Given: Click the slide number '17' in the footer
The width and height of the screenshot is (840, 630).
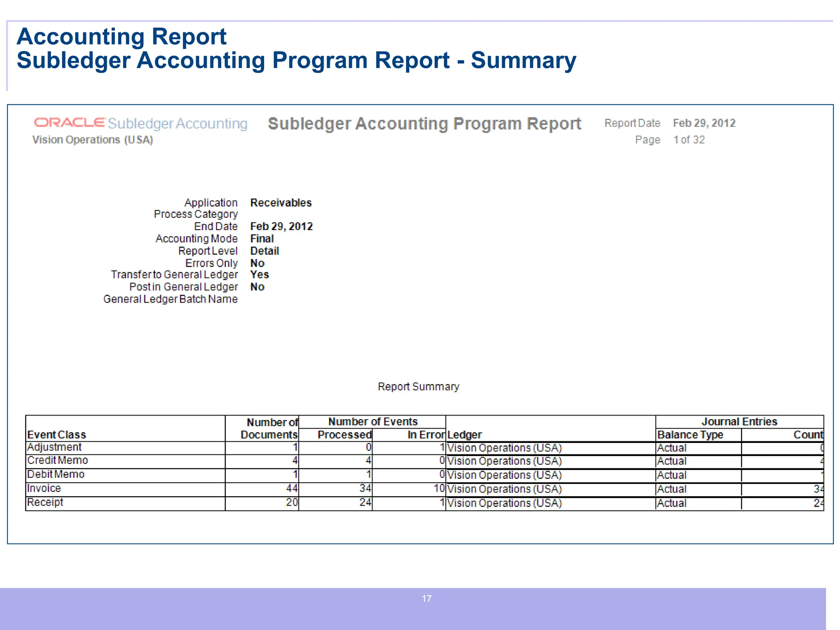Looking at the screenshot, I should pos(427,598).
